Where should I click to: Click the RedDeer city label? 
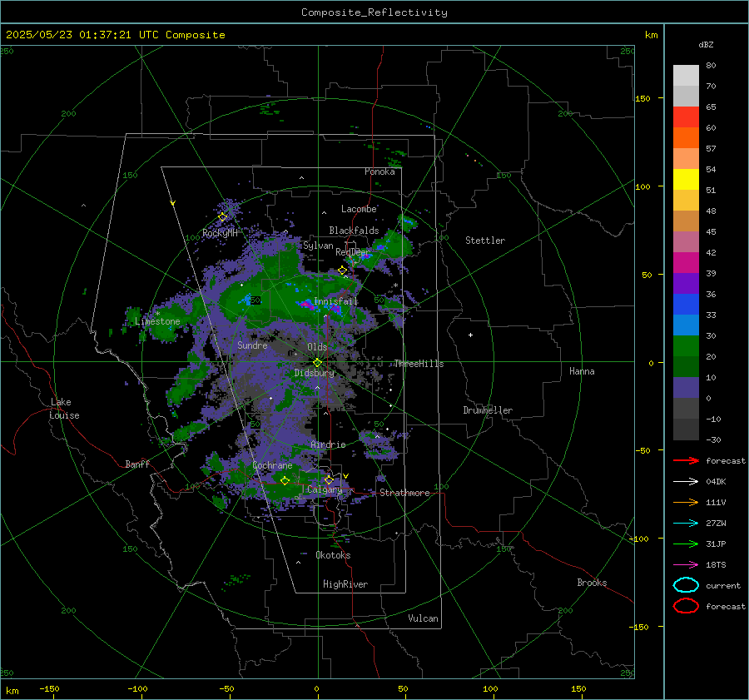[x=353, y=252]
